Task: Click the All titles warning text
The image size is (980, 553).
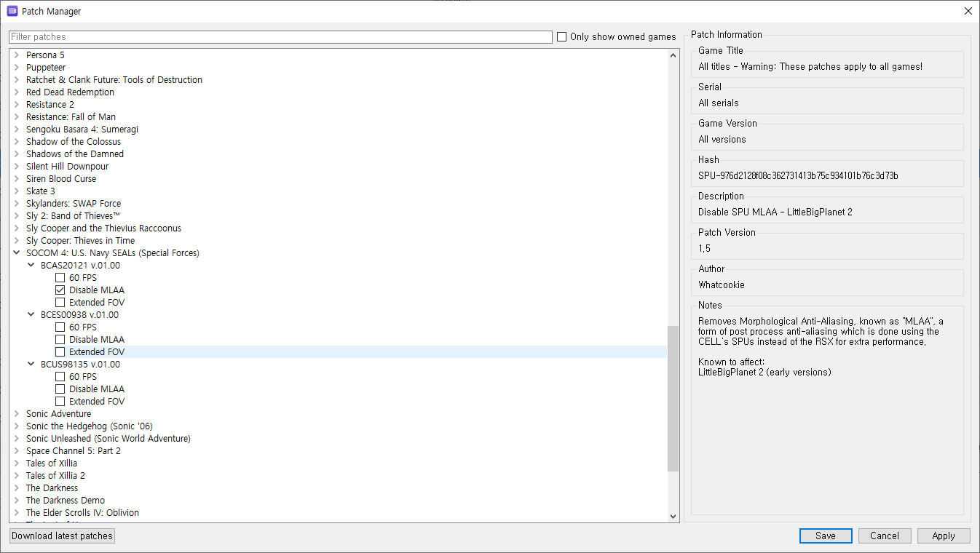Action: tap(810, 67)
